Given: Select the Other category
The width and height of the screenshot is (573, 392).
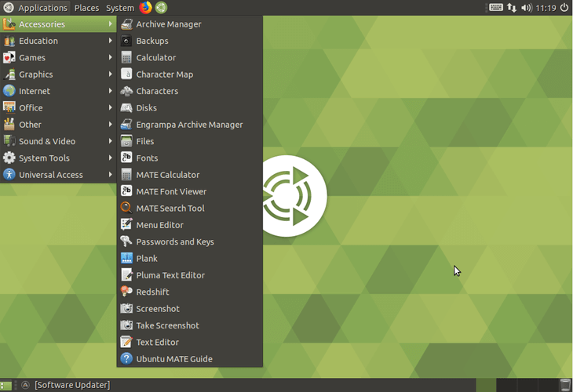Looking at the screenshot, I should (58, 125).
